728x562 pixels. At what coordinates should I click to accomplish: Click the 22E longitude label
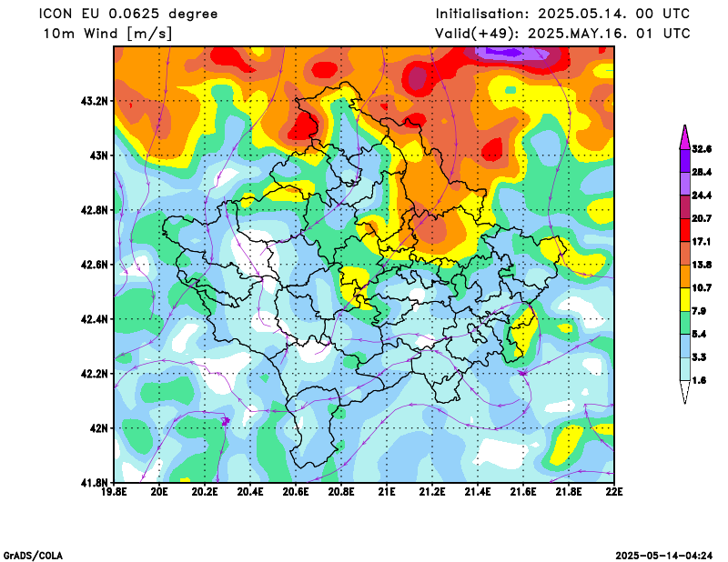pos(614,491)
